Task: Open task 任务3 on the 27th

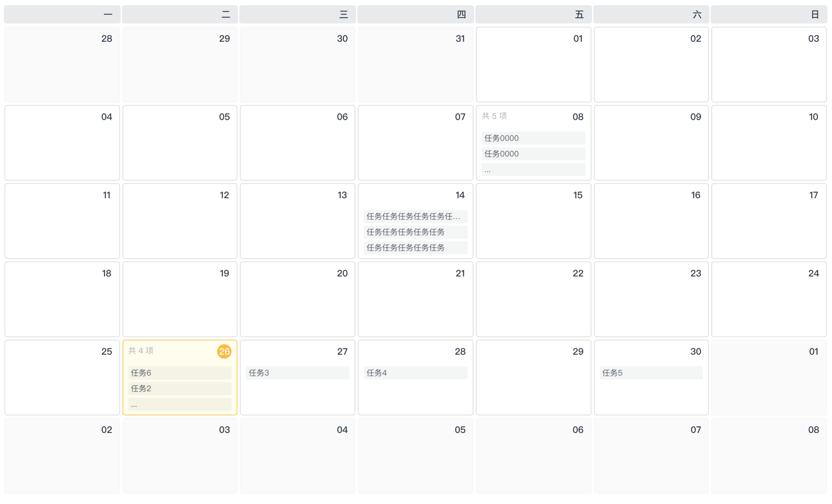Action: click(x=297, y=373)
